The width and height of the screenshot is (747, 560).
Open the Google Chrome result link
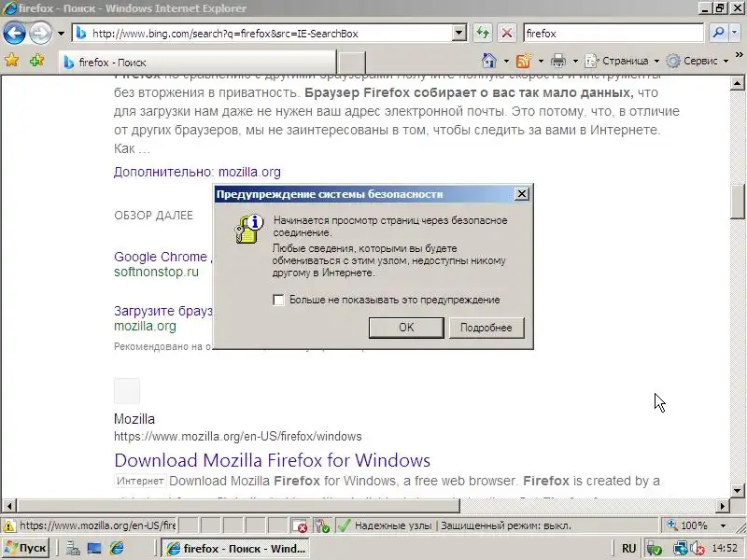[162, 257]
